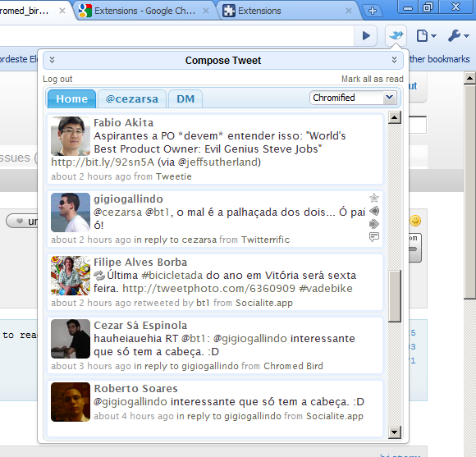The width and height of the screenshot is (476, 457).
Task: Switch to the @cezarsa mentions tab
Action: 132,99
